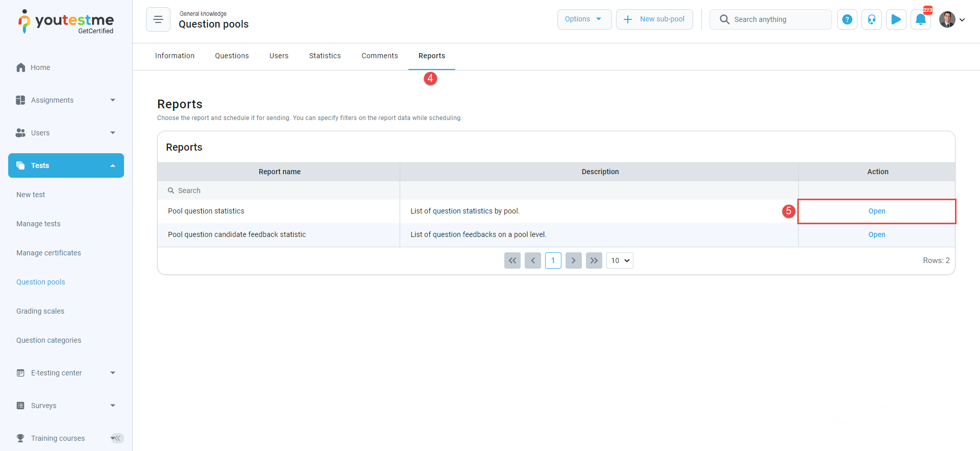Switch to the Statistics tab
The height and width of the screenshot is (451, 980).
[325, 56]
